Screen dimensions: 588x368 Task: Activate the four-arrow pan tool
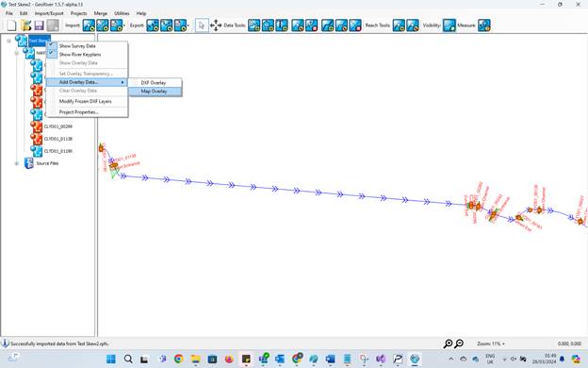pyautogui.click(x=216, y=25)
